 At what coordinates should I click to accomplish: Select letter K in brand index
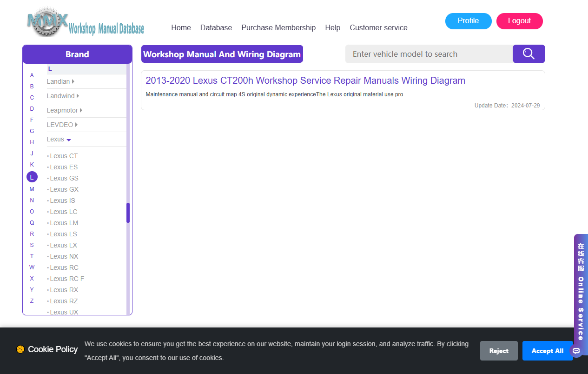pos(32,165)
